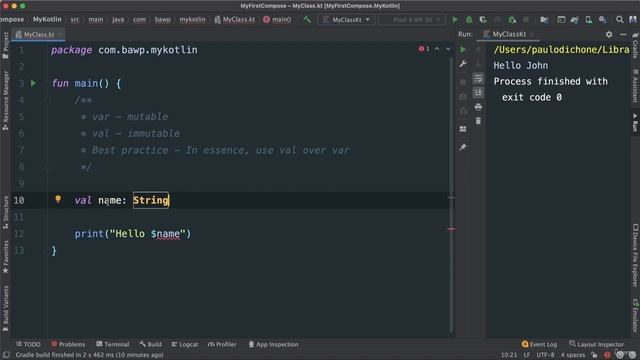The width and height of the screenshot is (640, 360).
Task: Open the Search Everywhere magnifier
Action: click(620, 20)
